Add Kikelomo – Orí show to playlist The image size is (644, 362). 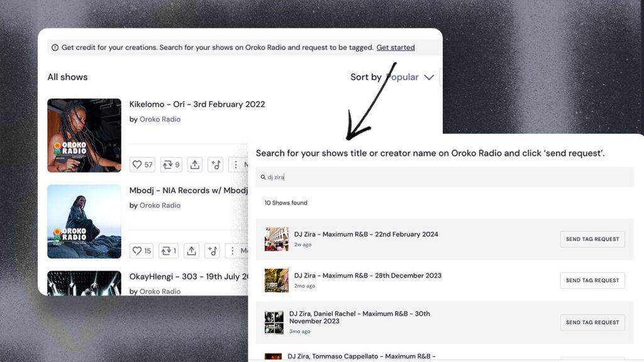tap(216, 165)
